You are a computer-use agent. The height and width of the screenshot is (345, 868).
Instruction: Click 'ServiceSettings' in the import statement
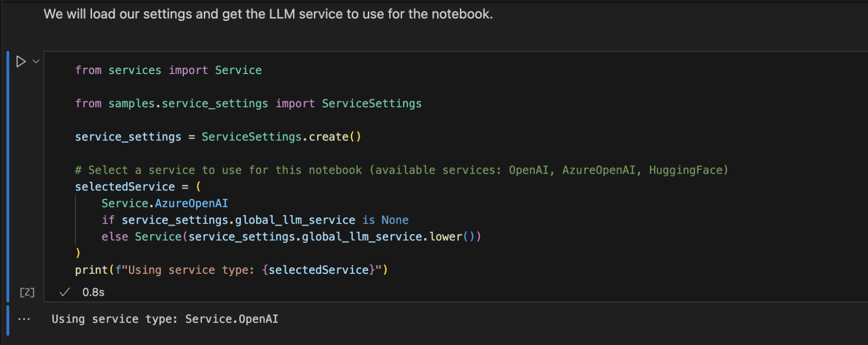point(372,103)
